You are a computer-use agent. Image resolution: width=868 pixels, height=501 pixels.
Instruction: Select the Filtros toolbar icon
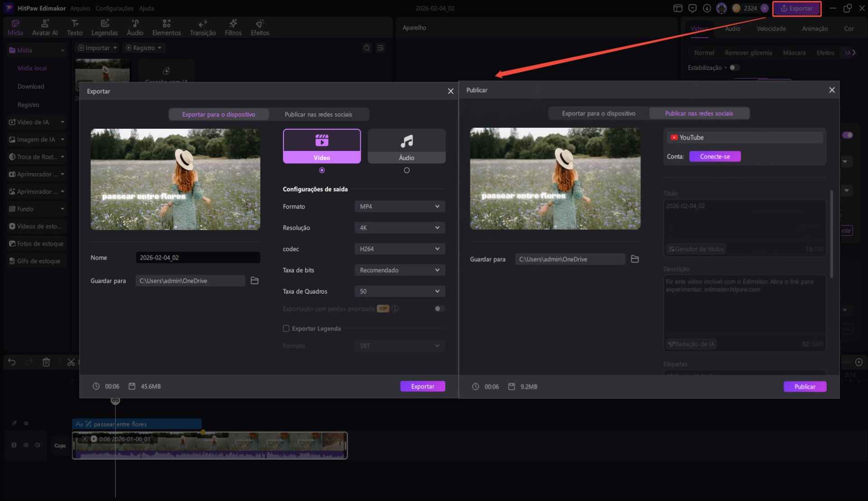point(233,27)
